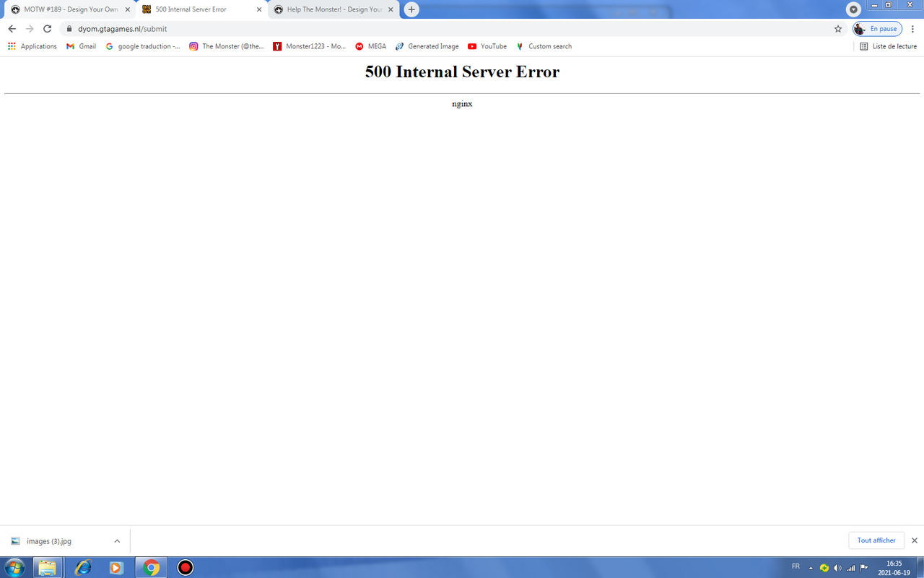Open Windows Explorer from taskbar
The width and height of the screenshot is (924, 578).
tap(47, 567)
